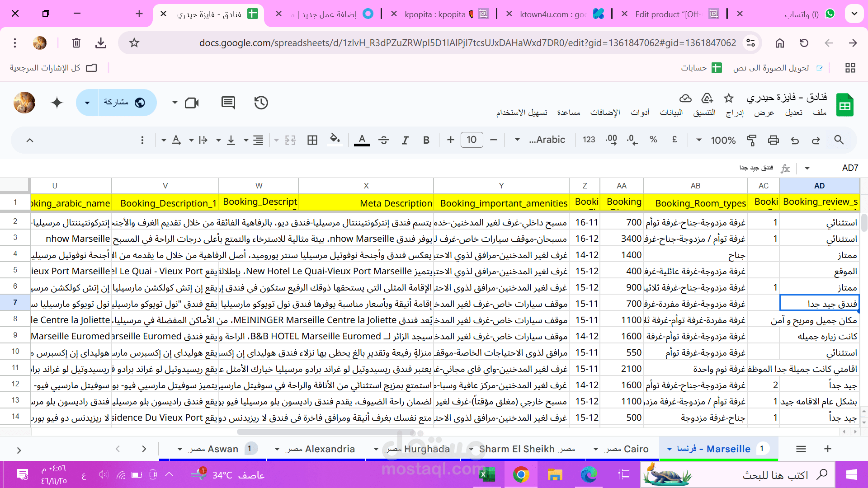Open the text color picker (underlined A)
This screenshot has height=488, width=868.
click(x=362, y=140)
